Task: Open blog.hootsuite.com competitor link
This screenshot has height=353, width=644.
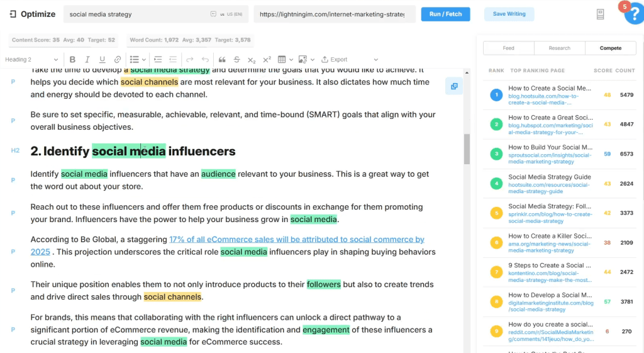Action: coord(543,99)
